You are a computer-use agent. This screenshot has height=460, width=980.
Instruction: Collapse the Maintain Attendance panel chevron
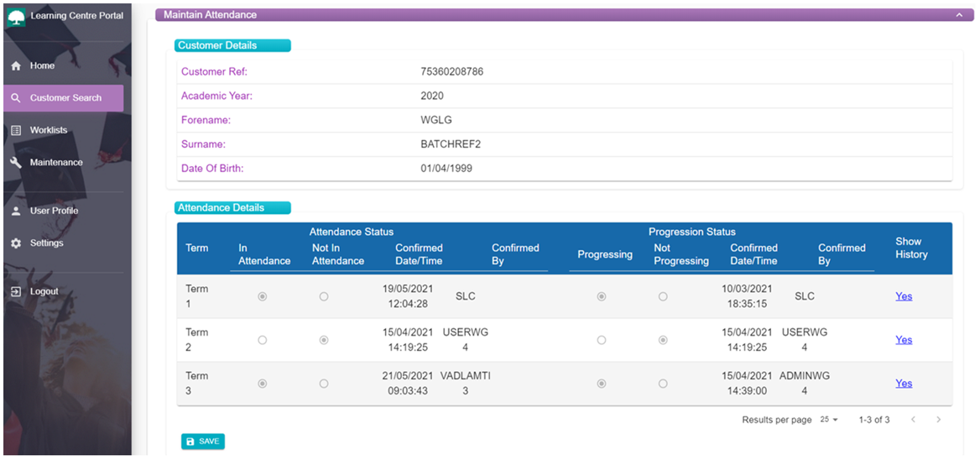tap(959, 15)
